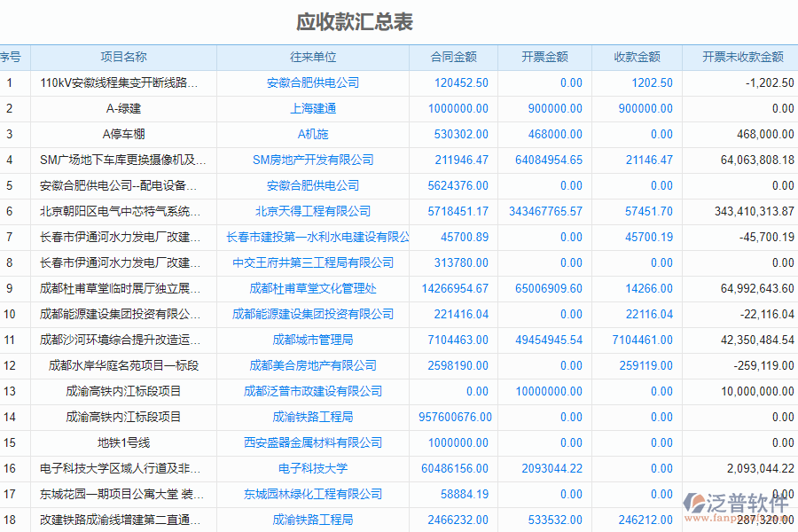Open 东城园林绿化工程有限公司 link
The image size is (798, 532).
pos(317,494)
